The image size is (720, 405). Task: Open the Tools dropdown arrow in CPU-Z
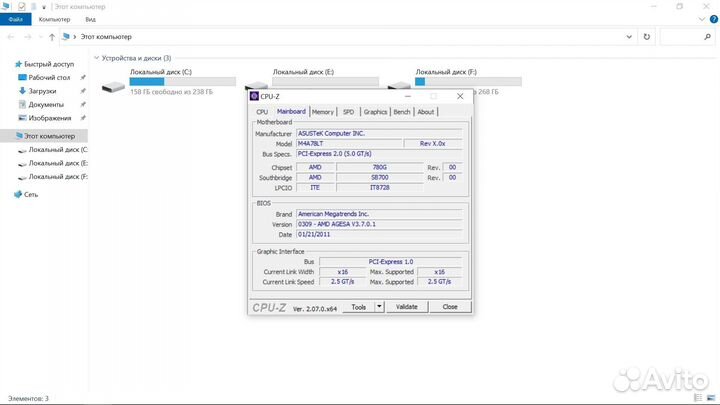click(x=379, y=307)
